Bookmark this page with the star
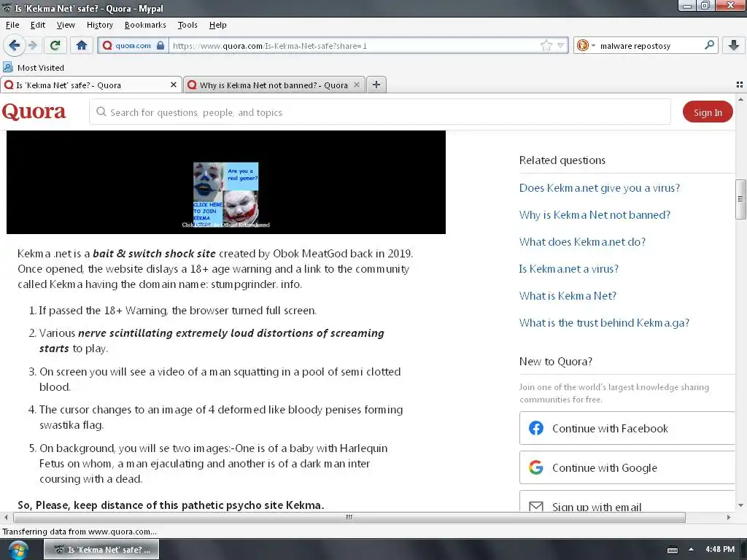 546,46
